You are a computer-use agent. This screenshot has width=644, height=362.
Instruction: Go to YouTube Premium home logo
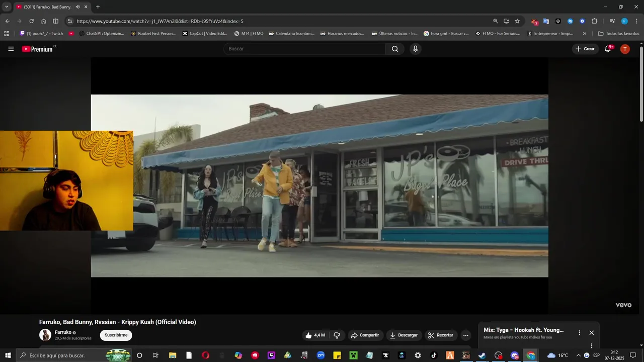(37, 49)
